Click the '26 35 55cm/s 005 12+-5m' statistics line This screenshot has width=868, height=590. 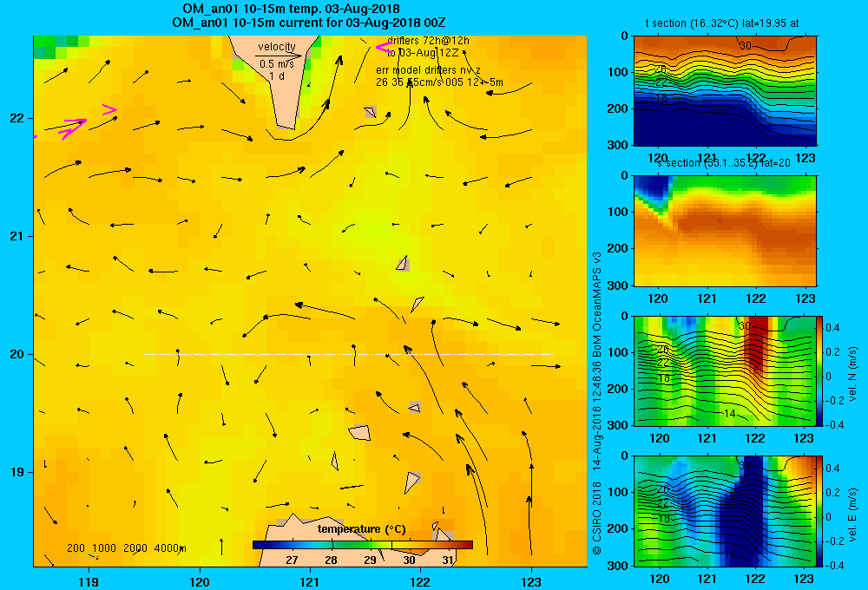[x=439, y=82]
